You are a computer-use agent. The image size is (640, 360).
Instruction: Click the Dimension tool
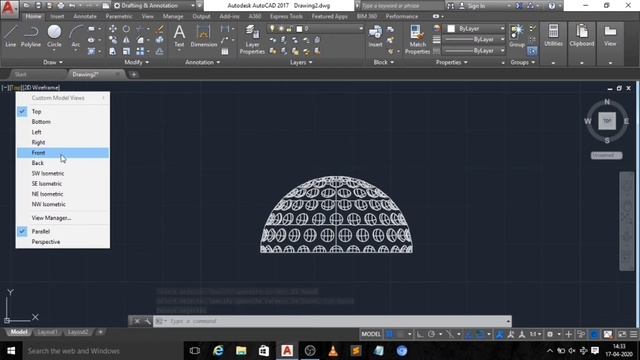point(203,36)
